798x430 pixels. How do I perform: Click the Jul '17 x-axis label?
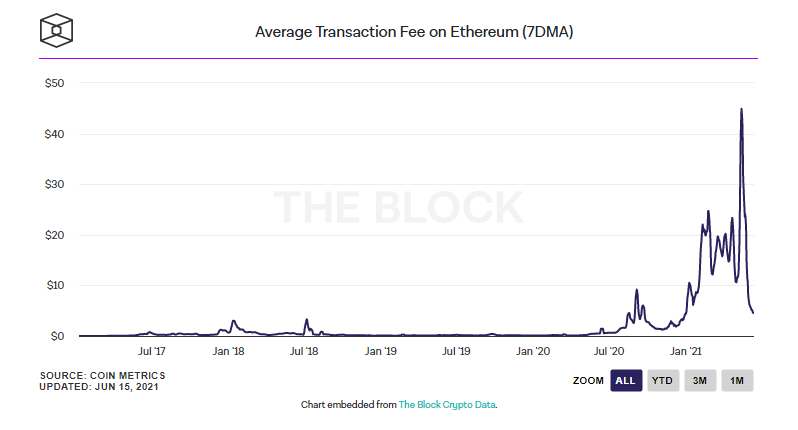point(151,352)
